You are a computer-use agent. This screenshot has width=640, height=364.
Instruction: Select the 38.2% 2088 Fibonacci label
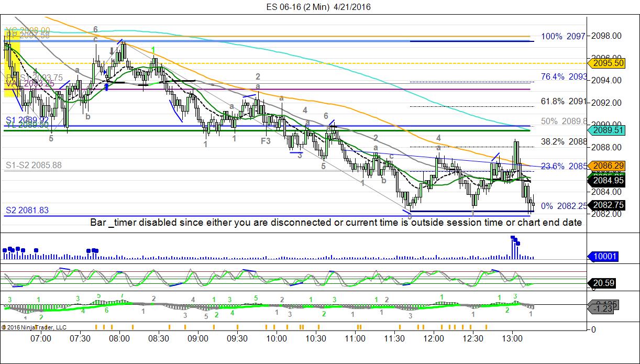pyautogui.click(x=564, y=141)
